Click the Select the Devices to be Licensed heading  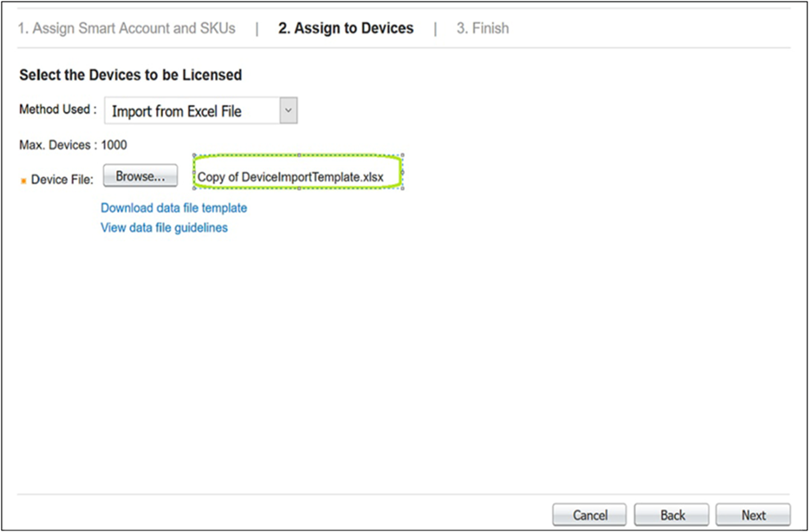click(x=130, y=75)
